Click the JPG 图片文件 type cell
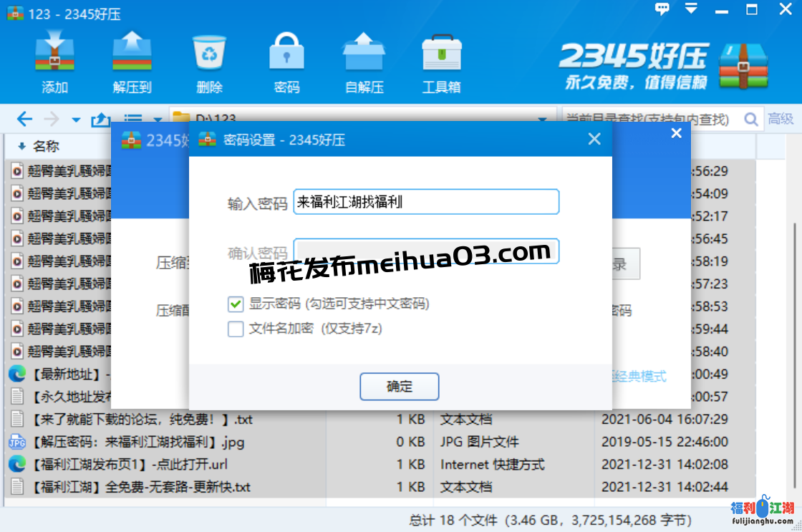Screen dimensions: 802x532 click(480, 442)
